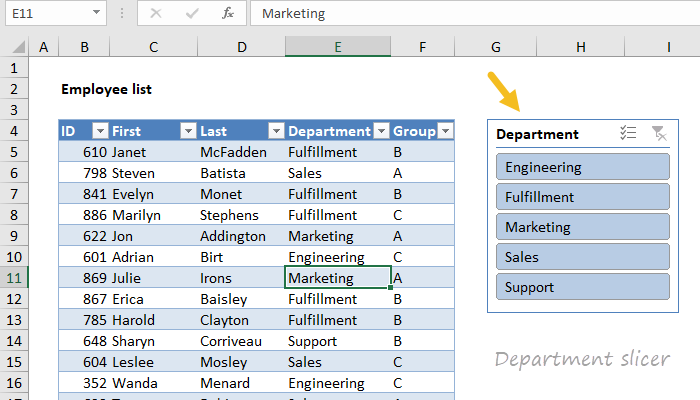The image size is (700, 400).
Task: Click the first name Harold cell
Action: [x=153, y=320]
